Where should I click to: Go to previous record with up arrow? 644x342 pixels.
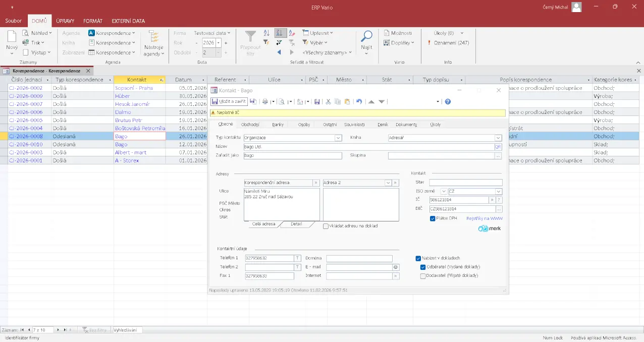pos(371,101)
